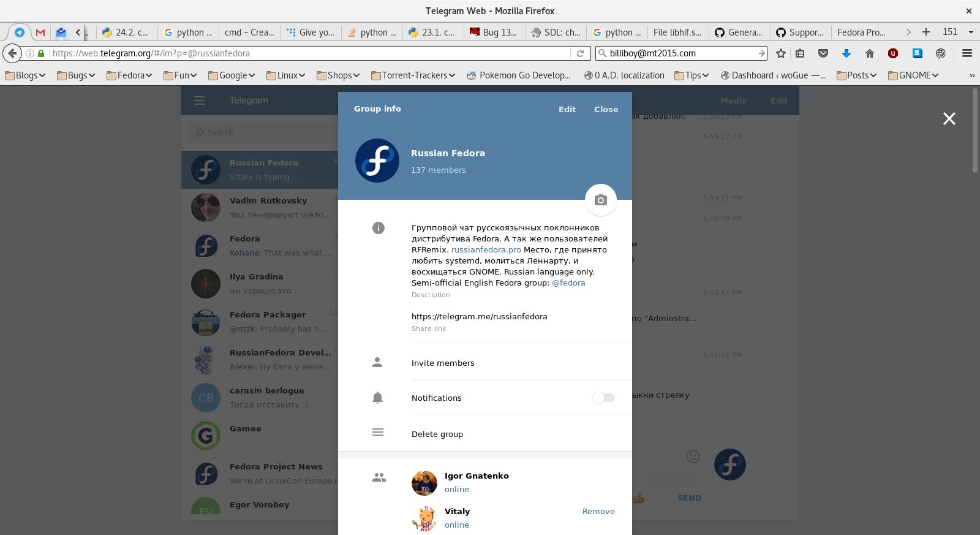Click the members group icon in the list
Image resolution: width=980 pixels, height=535 pixels.
click(x=379, y=477)
